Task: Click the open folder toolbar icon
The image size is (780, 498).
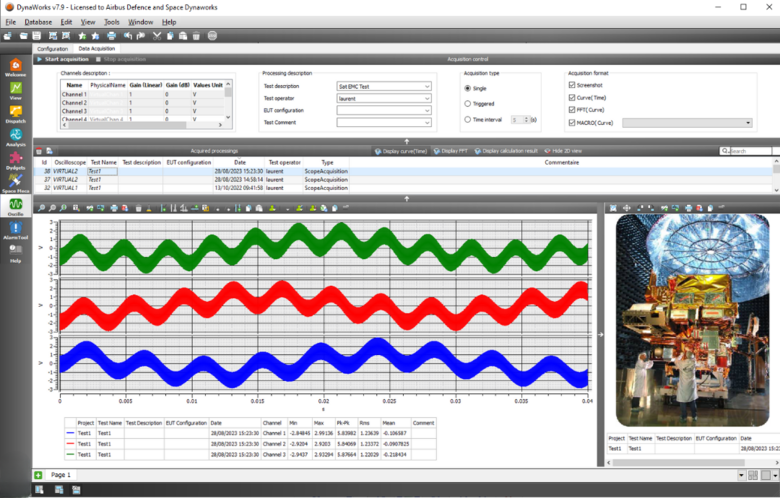Action: 23,36
